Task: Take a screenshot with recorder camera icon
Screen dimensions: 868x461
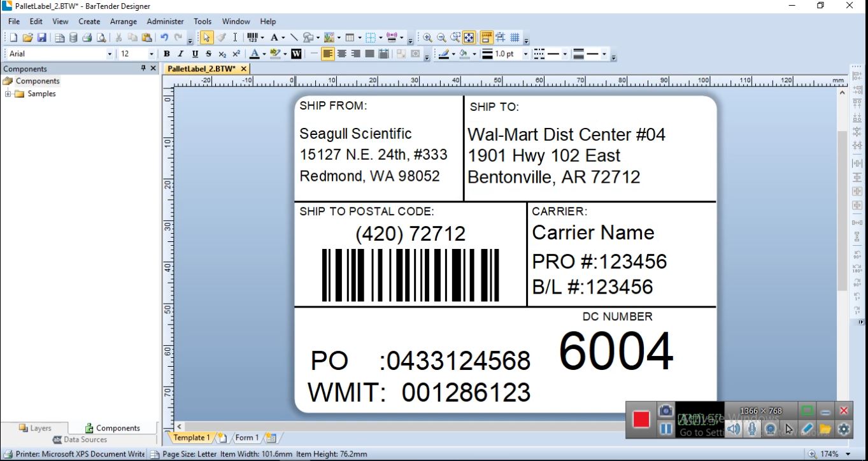Action: pyautogui.click(x=665, y=411)
